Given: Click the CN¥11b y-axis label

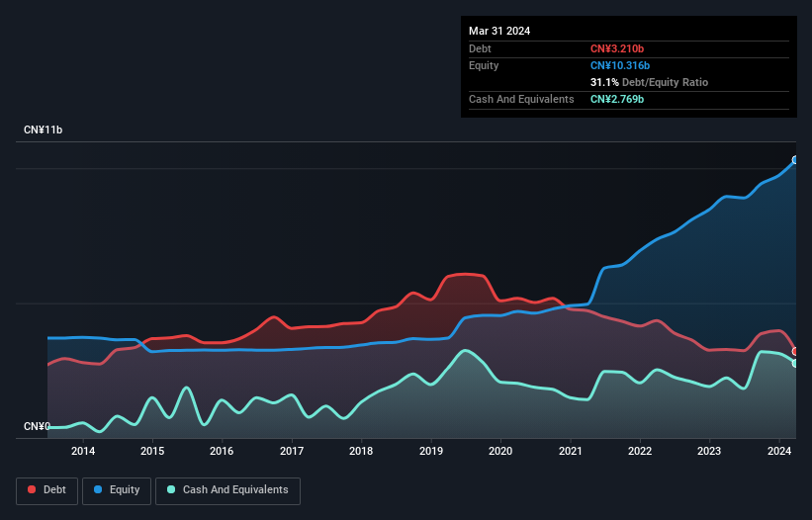Looking at the screenshot, I should pyautogui.click(x=43, y=130).
